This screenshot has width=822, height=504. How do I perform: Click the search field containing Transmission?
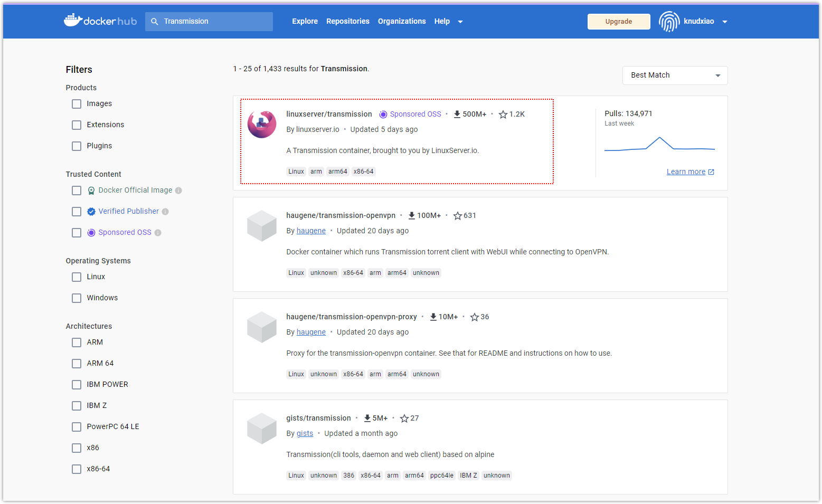pos(209,22)
